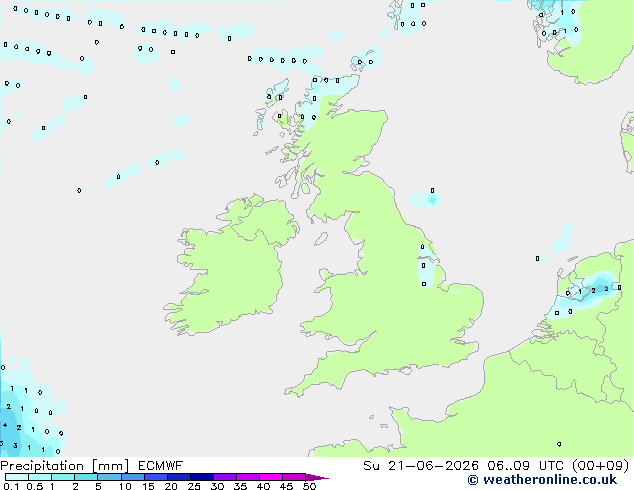Click the '10' legend scale label

(125, 486)
